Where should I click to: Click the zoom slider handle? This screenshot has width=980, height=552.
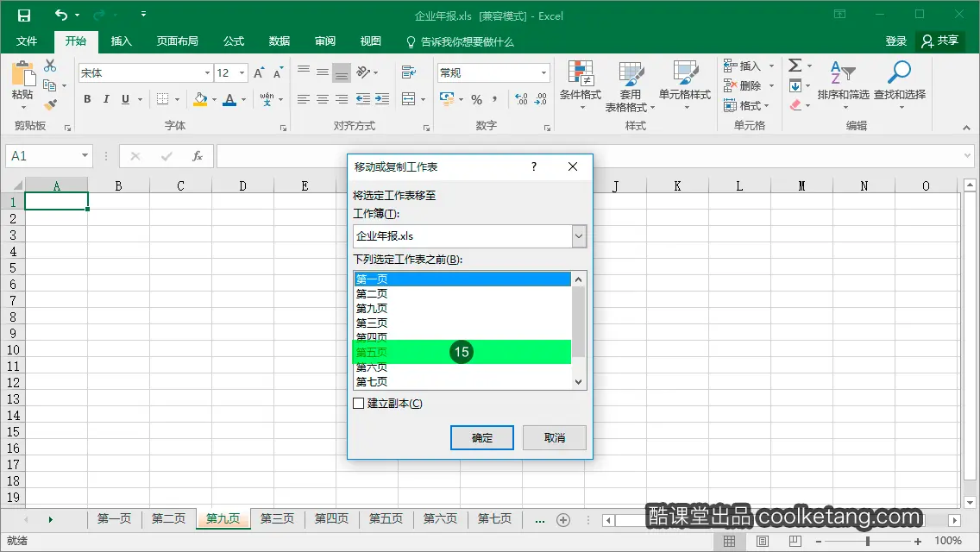[868, 541]
